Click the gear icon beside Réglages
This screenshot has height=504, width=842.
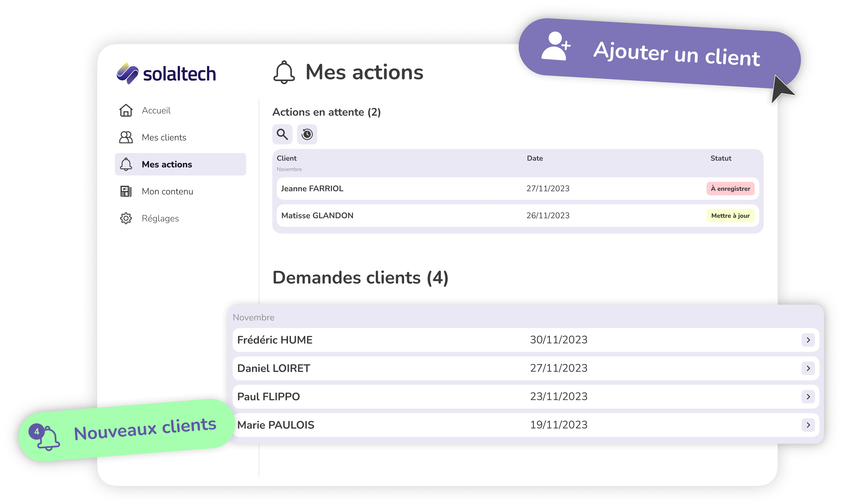click(126, 218)
